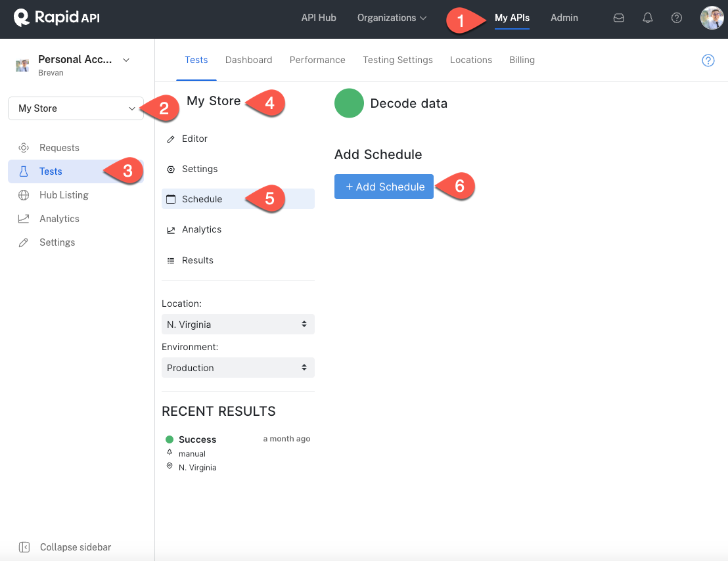
Task: Open My APIs in top navigation
Action: 512,18
